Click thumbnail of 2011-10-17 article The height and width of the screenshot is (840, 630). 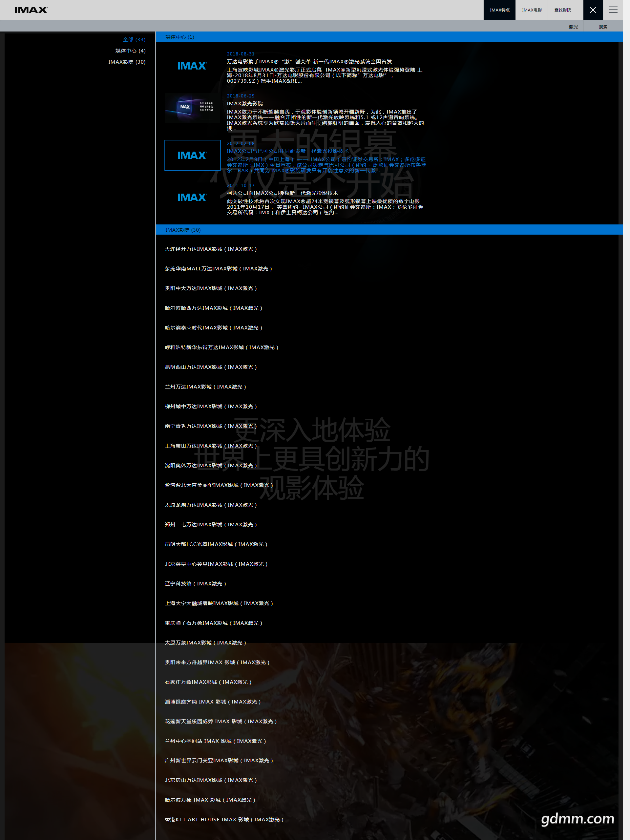[x=193, y=198]
